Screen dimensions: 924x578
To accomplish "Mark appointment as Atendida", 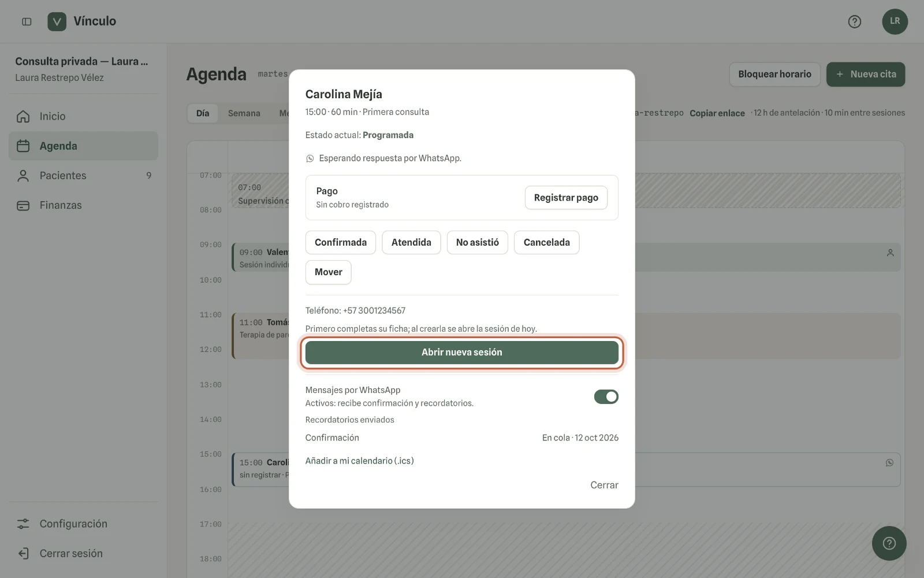I will pyautogui.click(x=411, y=242).
